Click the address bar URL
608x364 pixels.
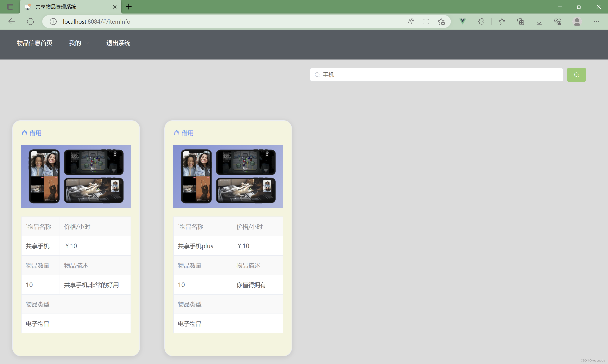pos(97,22)
